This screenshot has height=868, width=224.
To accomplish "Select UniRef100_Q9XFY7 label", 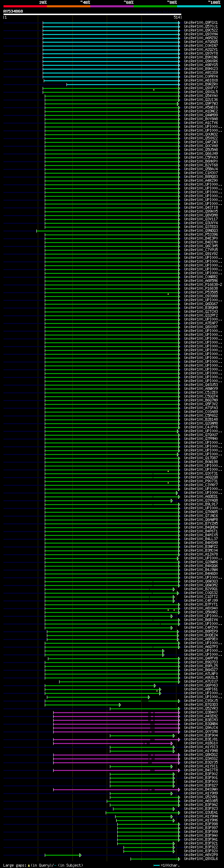I will pos(201,88).
